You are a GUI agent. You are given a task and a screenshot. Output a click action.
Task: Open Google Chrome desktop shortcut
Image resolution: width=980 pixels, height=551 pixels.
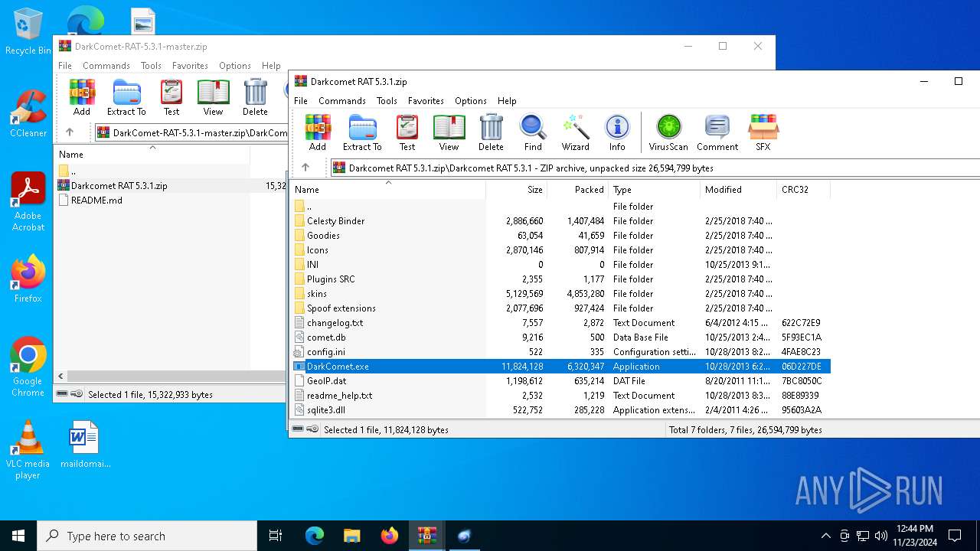(x=28, y=367)
